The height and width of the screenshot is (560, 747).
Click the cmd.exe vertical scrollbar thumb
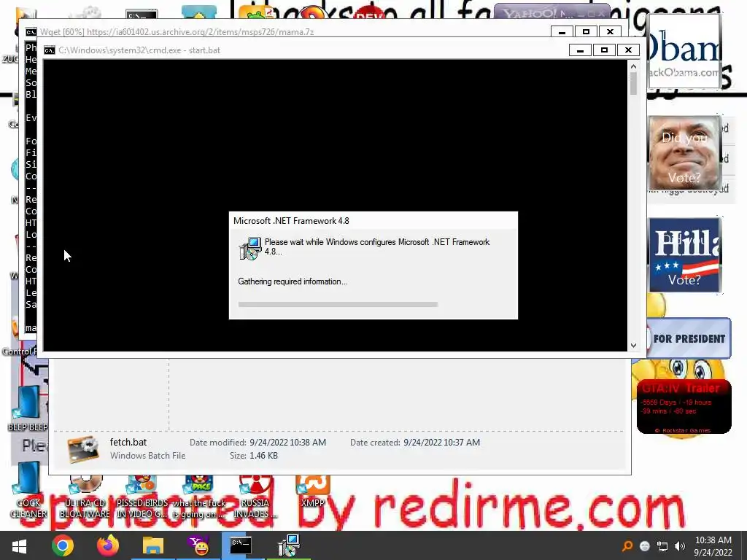coord(633,84)
